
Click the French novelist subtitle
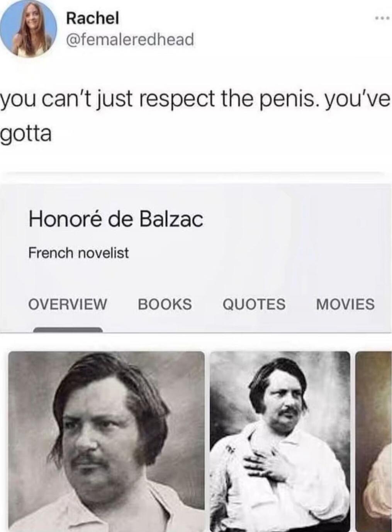[x=79, y=253]
